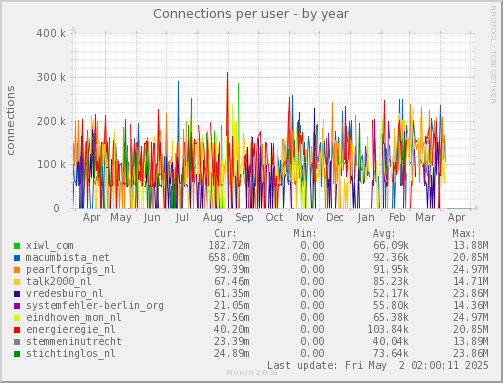Click the 92.36k average value
Screen dimensions: 503x383
click(x=391, y=258)
